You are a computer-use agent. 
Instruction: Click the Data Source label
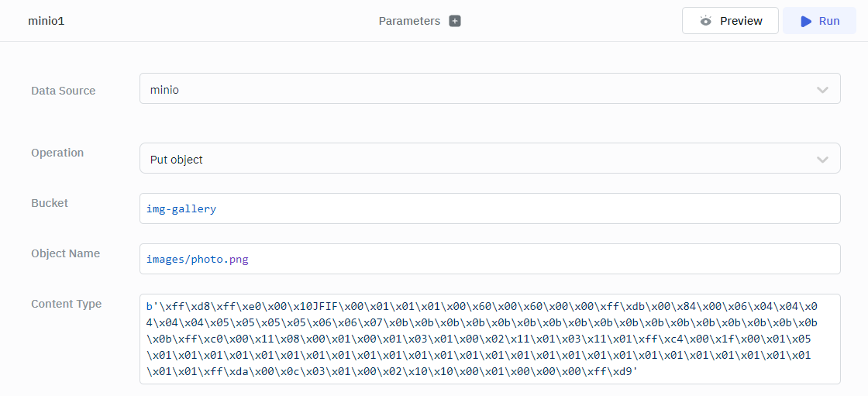(64, 91)
